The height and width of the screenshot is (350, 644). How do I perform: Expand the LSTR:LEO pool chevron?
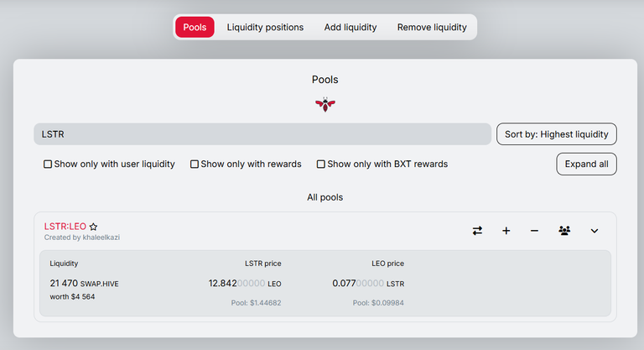[x=594, y=231]
